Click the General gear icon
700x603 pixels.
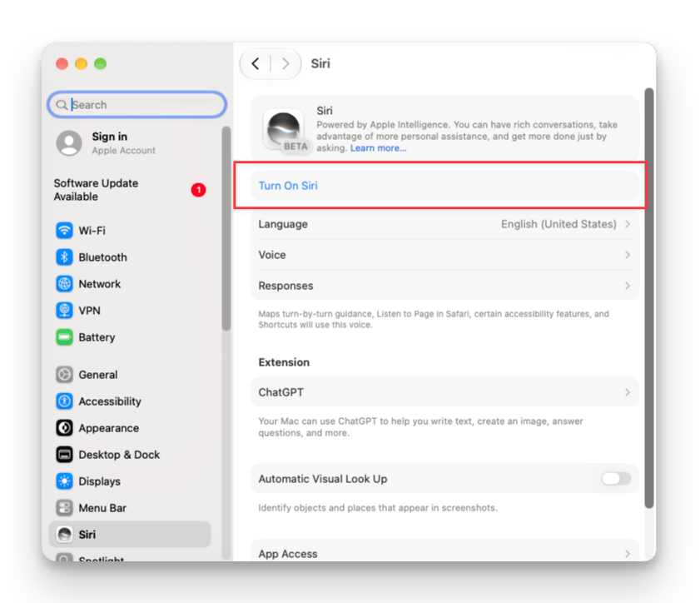tap(64, 375)
